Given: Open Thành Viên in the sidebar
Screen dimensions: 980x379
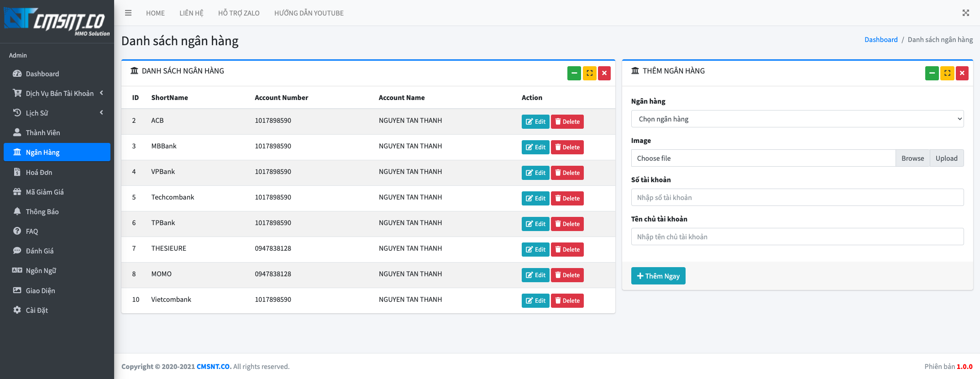Looking at the screenshot, I should pos(43,132).
